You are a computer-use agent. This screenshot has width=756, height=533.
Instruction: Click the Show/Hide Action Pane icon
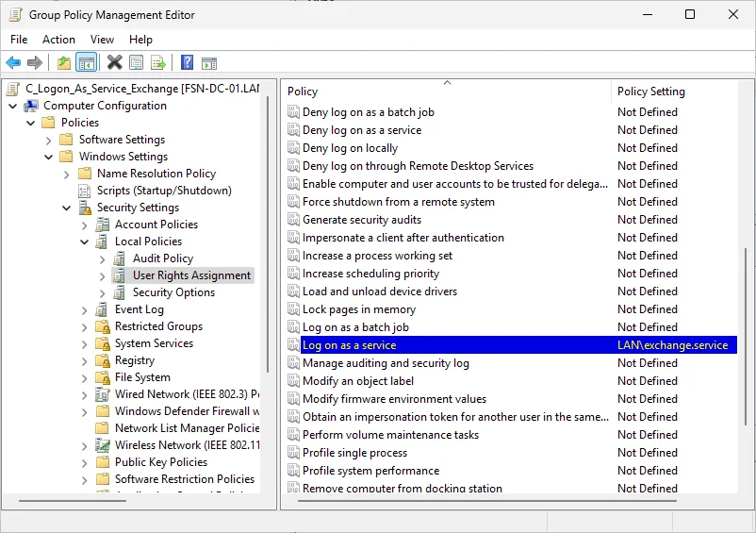point(209,63)
